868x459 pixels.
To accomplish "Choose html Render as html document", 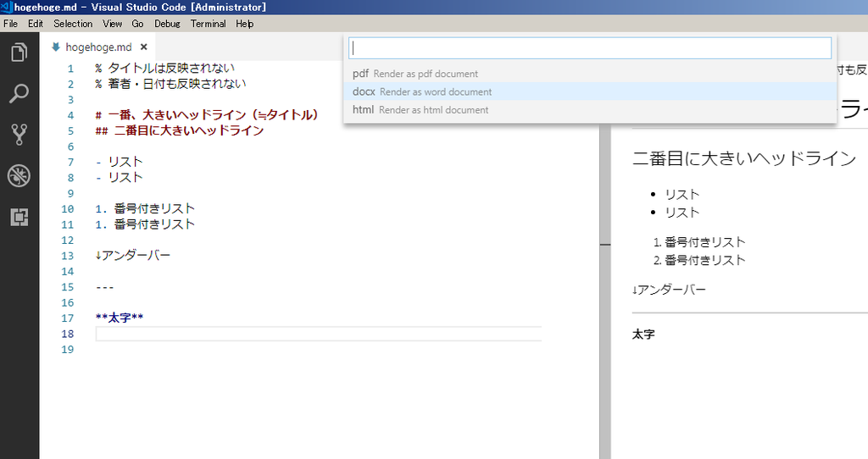I will coord(590,109).
